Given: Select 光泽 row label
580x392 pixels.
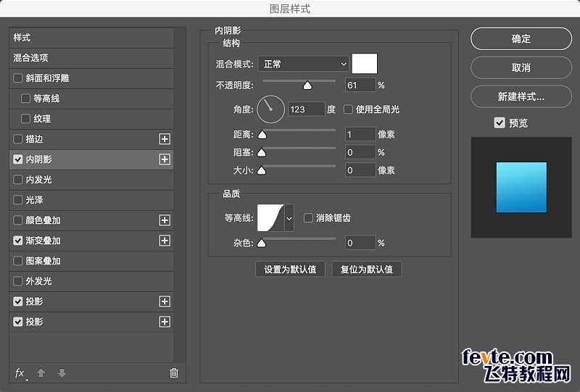Looking at the screenshot, I should [34, 200].
